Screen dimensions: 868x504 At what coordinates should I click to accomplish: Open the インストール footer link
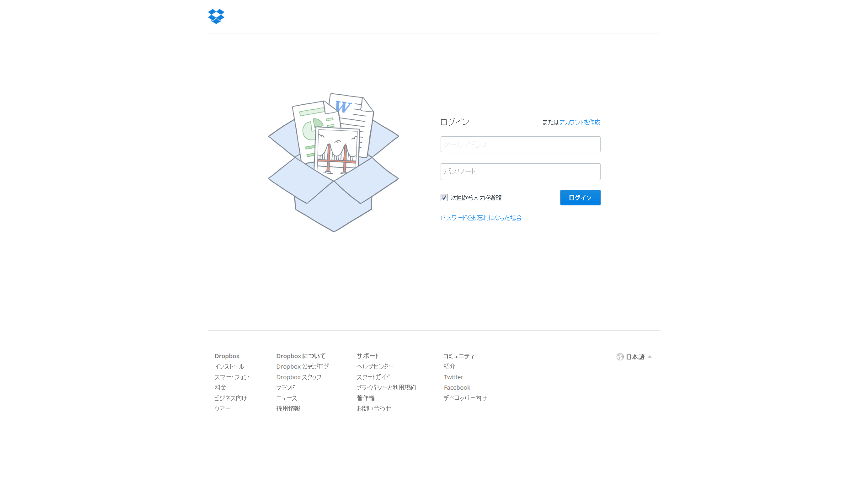[x=229, y=367]
